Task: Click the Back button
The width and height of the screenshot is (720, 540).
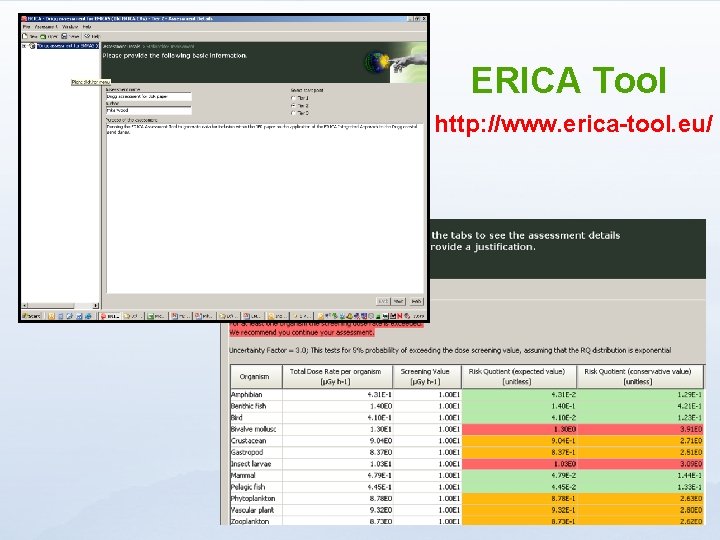Action: point(383,301)
